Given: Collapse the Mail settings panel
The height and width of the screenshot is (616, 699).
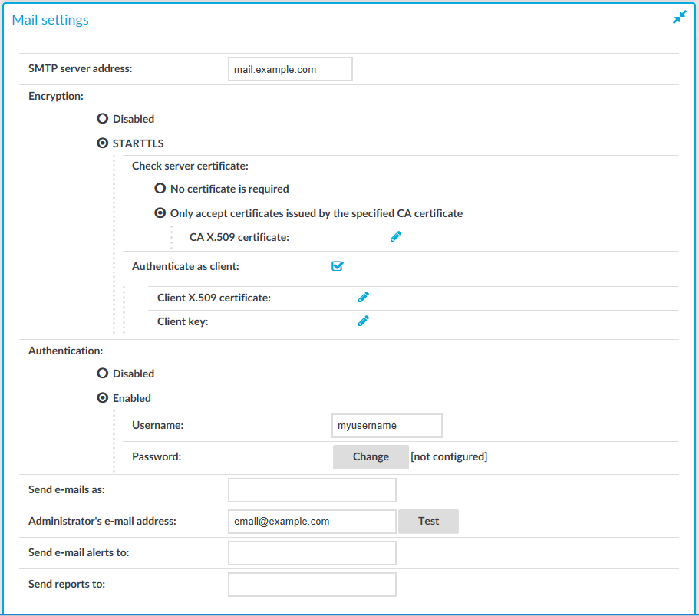Looking at the screenshot, I should [679, 18].
